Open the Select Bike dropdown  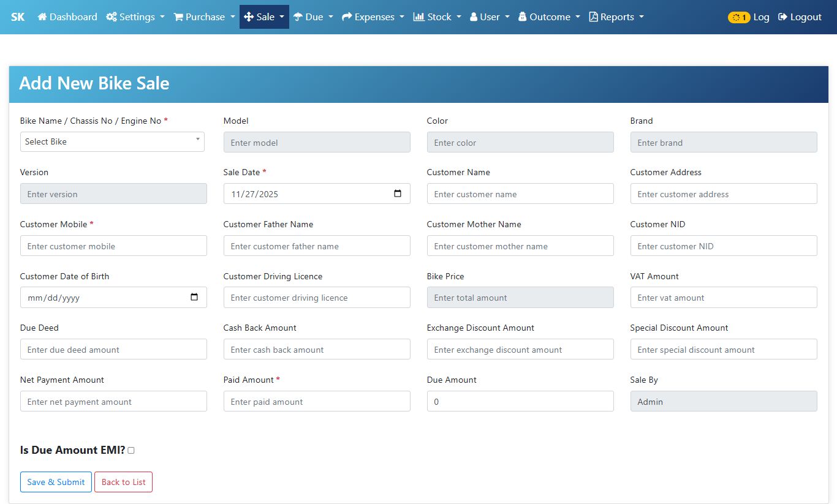(112, 141)
